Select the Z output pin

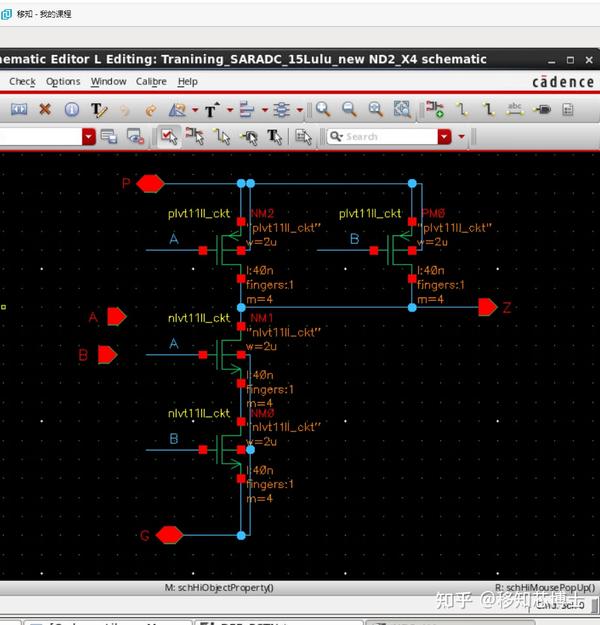click(x=488, y=307)
